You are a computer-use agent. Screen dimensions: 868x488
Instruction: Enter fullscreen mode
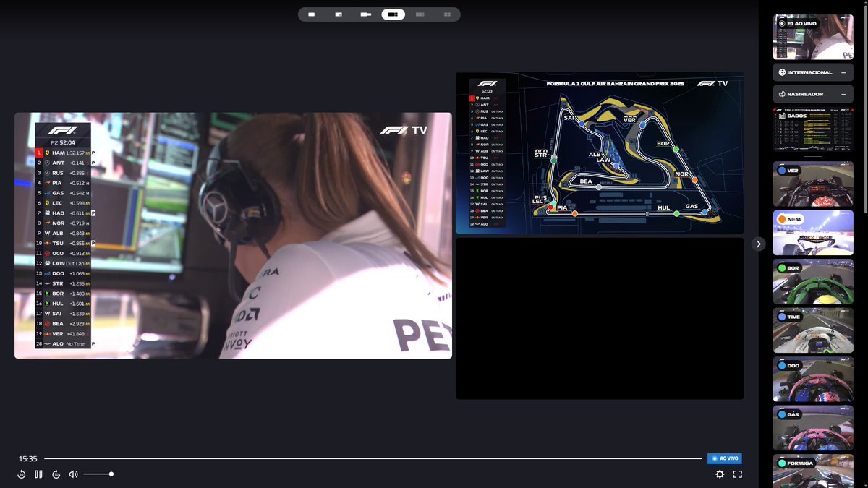click(738, 474)
